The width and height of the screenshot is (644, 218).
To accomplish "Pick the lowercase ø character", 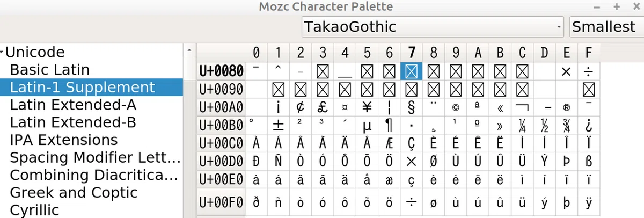I will [434, 202].
